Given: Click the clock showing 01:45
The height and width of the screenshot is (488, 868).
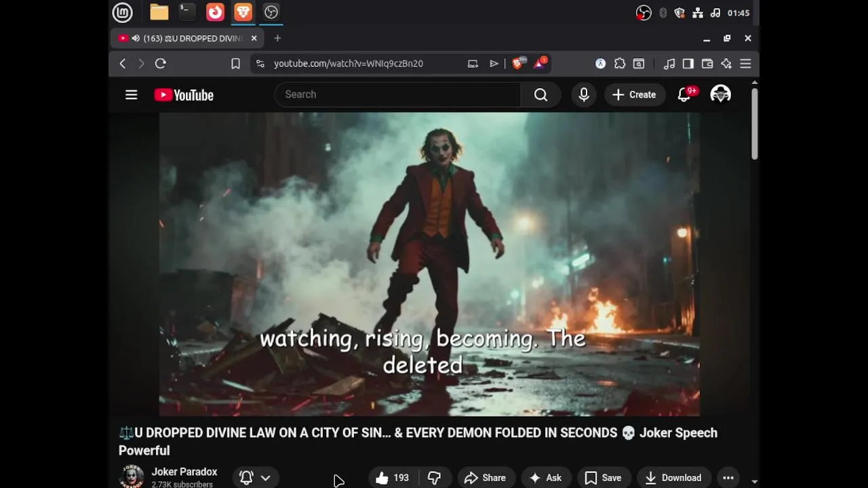Looking at the screenshot, I should 738,13.
